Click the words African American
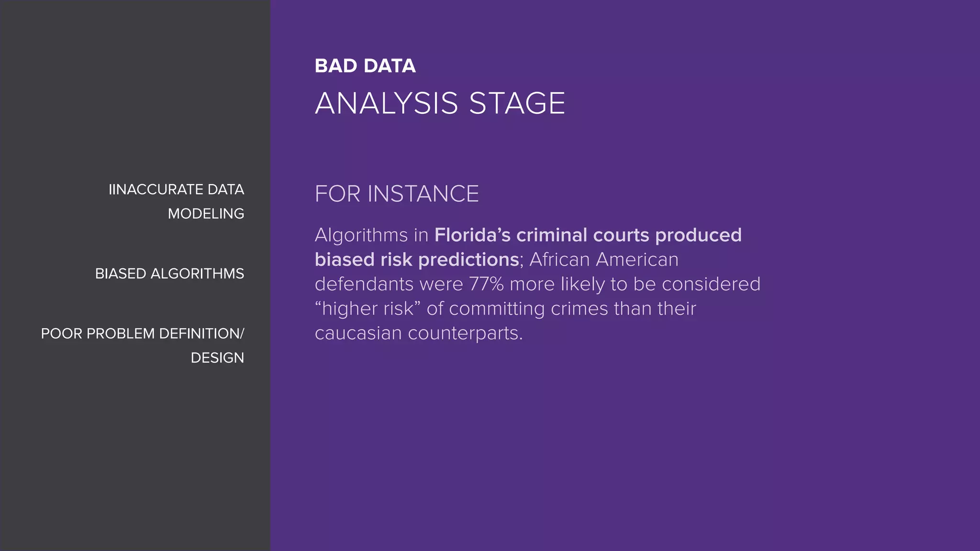The image size is (980, 551). 604,260
